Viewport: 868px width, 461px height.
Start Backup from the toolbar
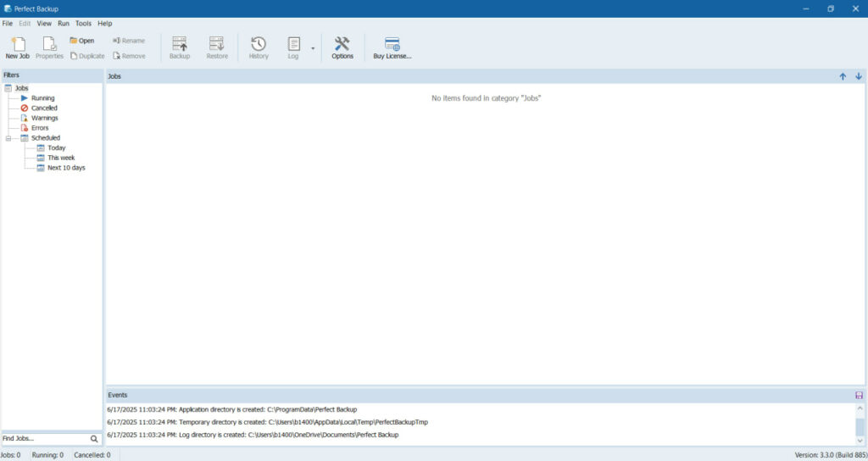(x=180, y=47)
